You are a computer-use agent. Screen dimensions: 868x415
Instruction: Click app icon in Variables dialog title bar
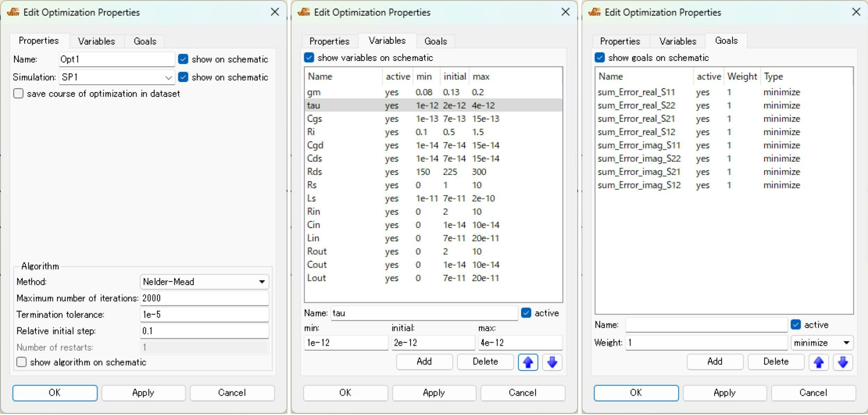(304, 12)
